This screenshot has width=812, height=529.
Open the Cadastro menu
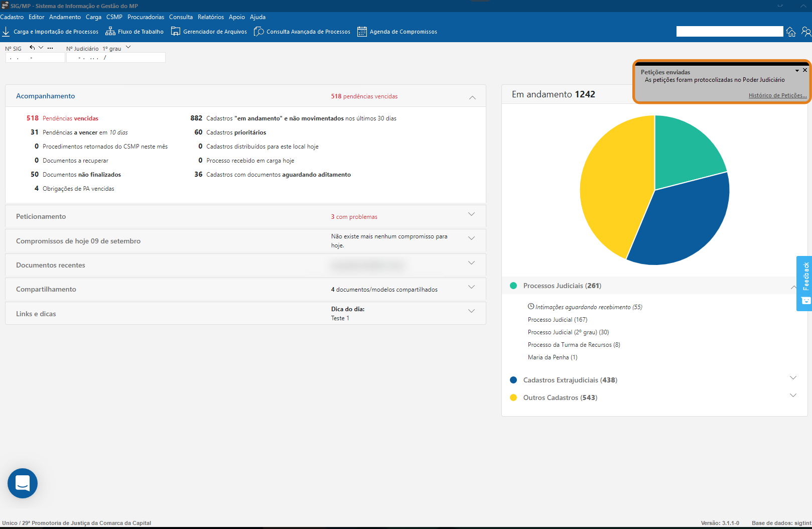12,17
